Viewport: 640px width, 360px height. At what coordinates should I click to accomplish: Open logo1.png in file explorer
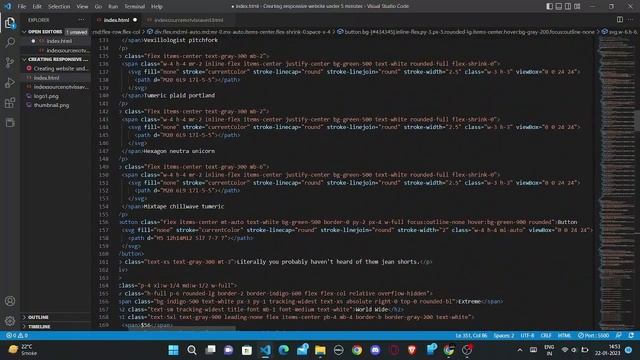click(x=46, y=96)
